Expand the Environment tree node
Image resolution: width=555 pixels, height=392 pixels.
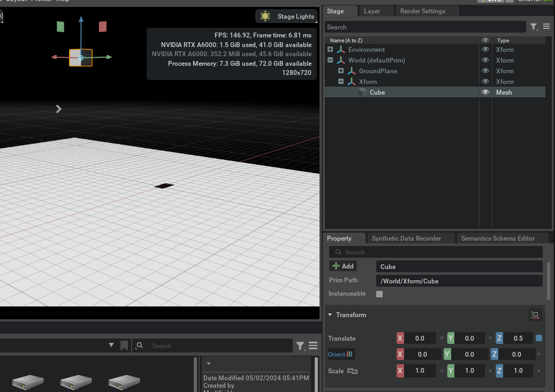(x=330, y=50)
